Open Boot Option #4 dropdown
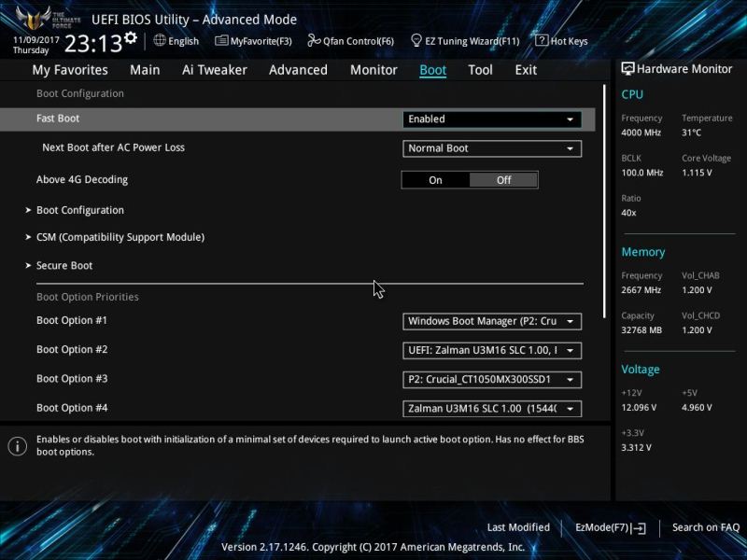The image size is (747, 560). (492, 409)
